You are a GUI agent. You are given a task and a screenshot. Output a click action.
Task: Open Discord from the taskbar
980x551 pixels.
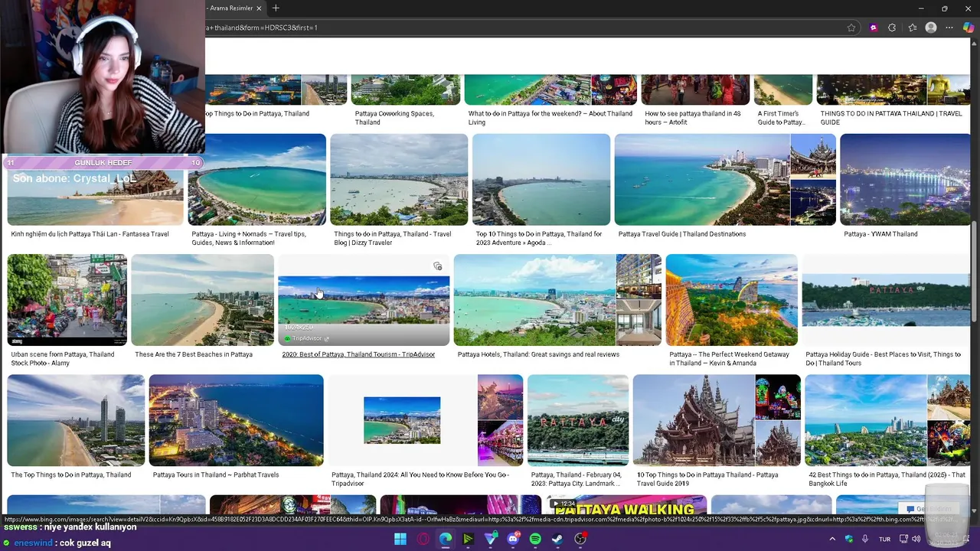(x=513, y=539)
